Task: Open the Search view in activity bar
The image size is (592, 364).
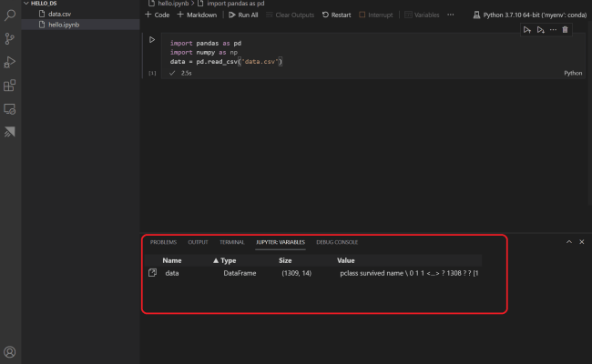Action: [x=10, y=15]
